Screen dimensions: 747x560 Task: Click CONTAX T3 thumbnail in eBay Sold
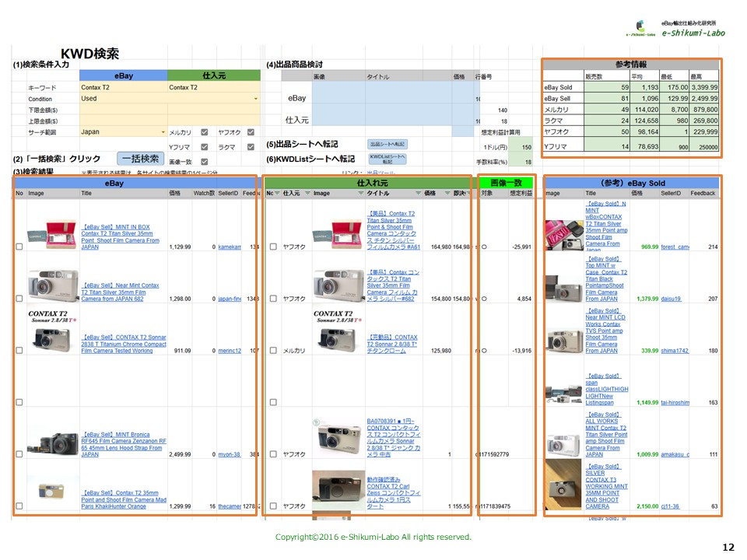coord(563,485)
